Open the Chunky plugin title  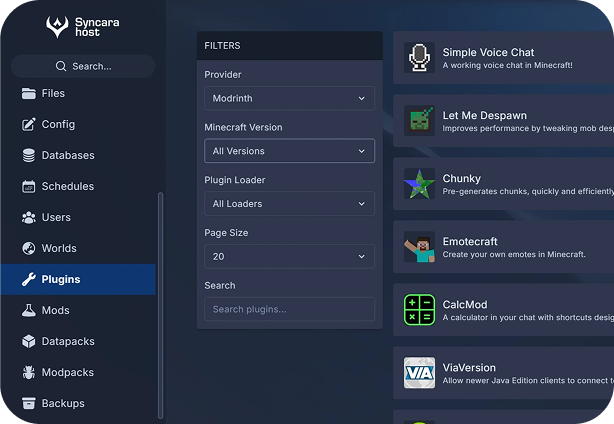(x=462, y=179)
